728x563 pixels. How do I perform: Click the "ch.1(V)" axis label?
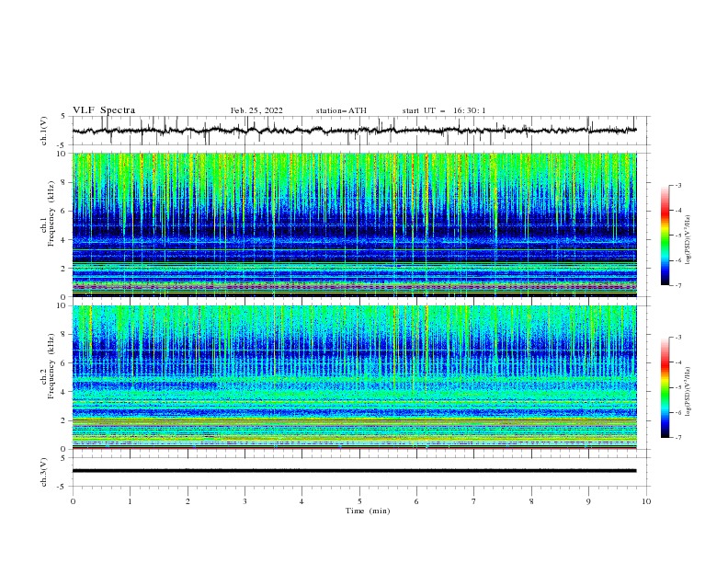pos(44,131)
